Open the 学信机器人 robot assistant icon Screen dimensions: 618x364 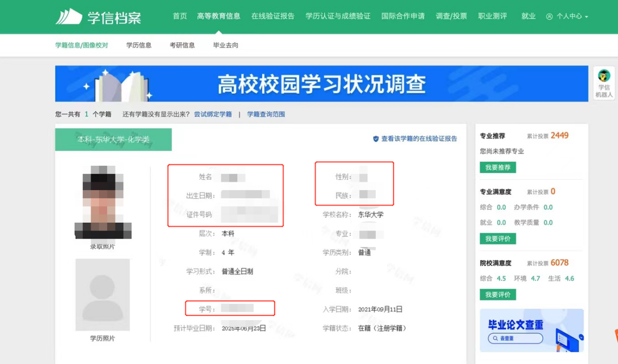click(x=604, y=75)
